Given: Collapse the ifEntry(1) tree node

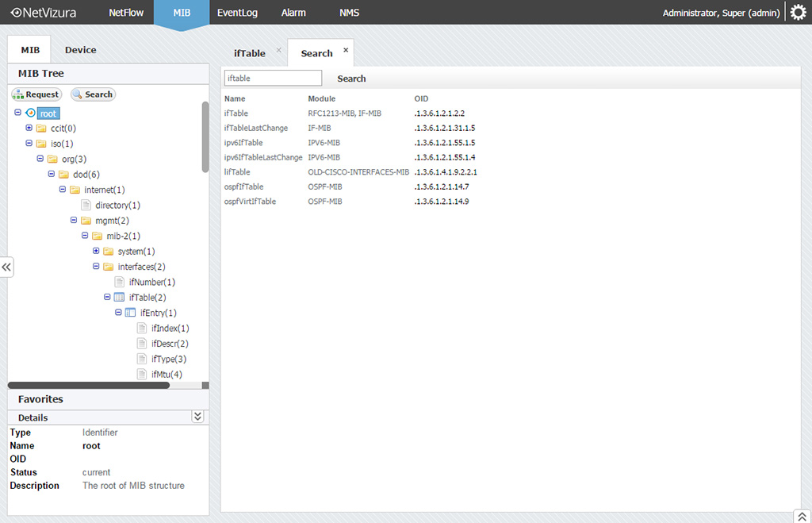Looking at the screenshot, I should pos(118,312).
